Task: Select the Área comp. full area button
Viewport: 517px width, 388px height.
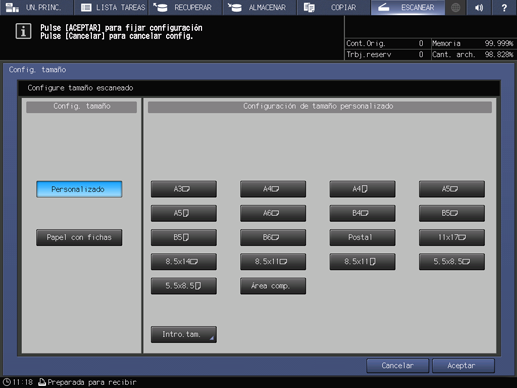Action: [x=273, y=286]
